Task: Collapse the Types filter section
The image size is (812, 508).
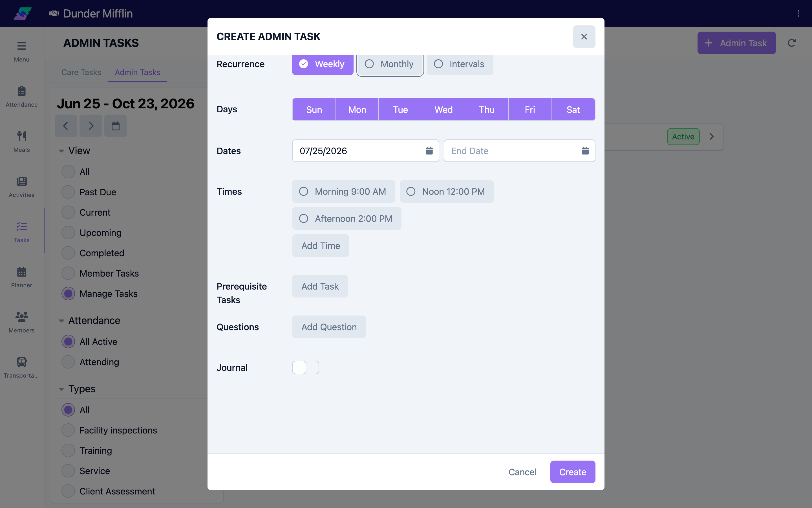Action: pos(61,389)
